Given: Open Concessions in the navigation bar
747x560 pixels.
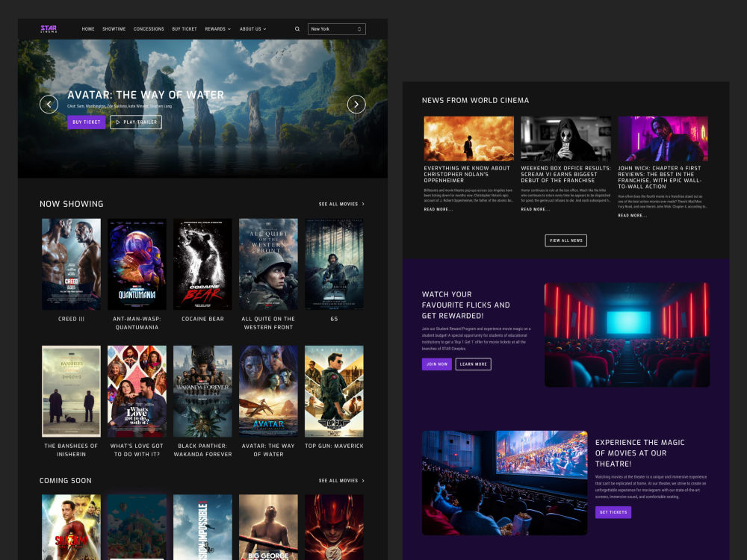Looking at the screenshot, I should tap(149, 29).
